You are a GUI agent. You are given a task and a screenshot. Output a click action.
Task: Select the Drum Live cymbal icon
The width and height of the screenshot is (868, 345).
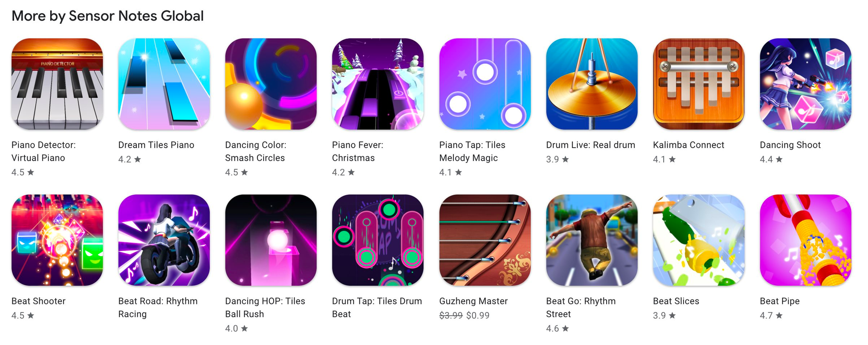(x=592, y=84)
